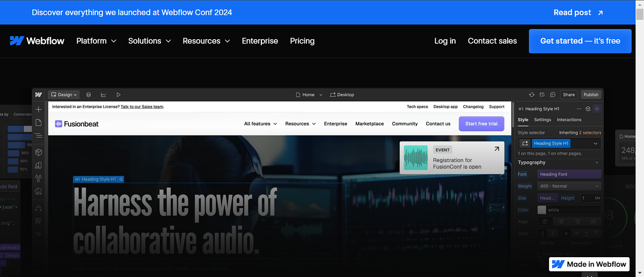Open the Weight 400 - Normal dropdown

pos(569,186)
